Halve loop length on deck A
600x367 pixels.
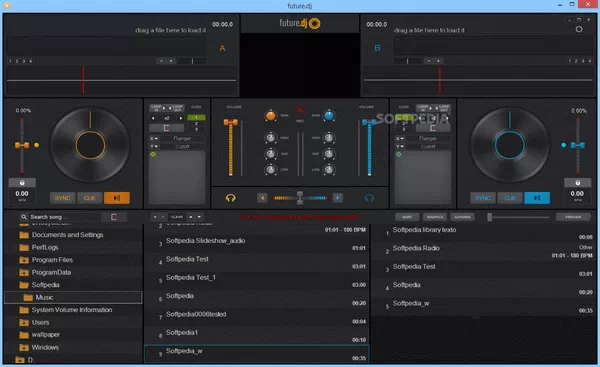pyautogui.click(x=153, y=118)
